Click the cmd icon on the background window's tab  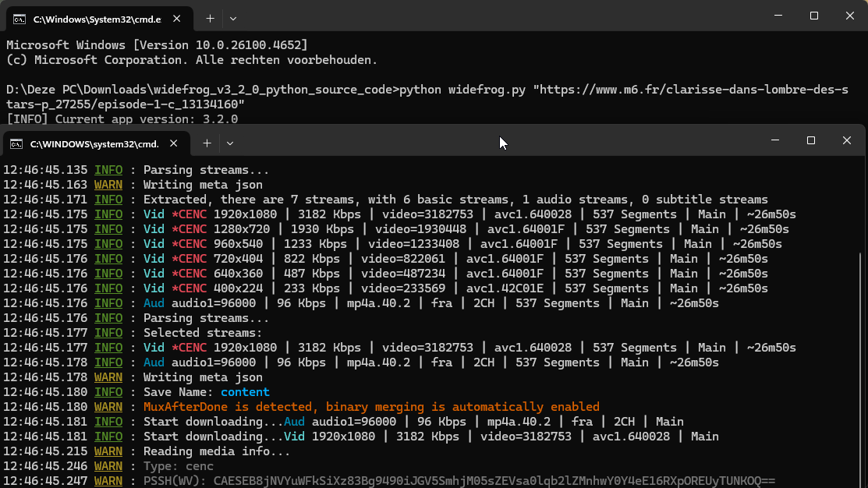click(x=19, y=18)
